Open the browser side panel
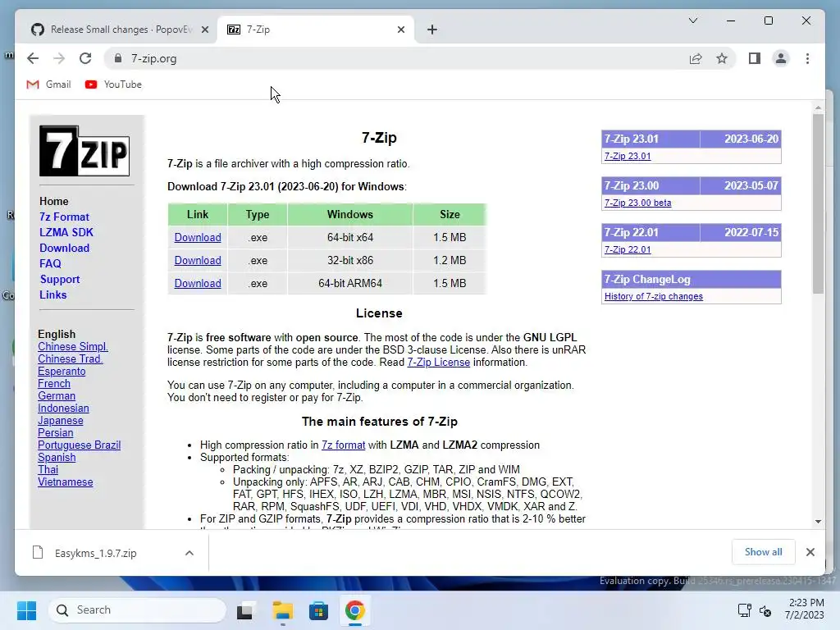 [755, 58]
